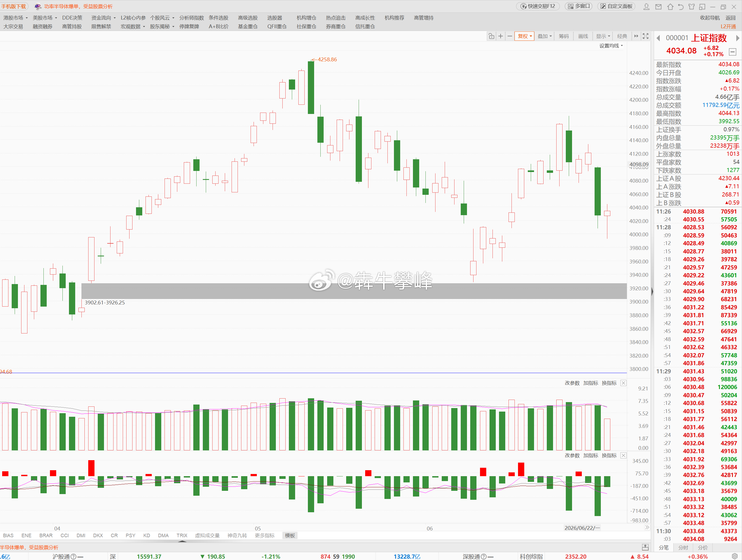Open 设置均线 moving average dropdown
Image resolution: width=742 pixels, height=560 pixels.
611,46
